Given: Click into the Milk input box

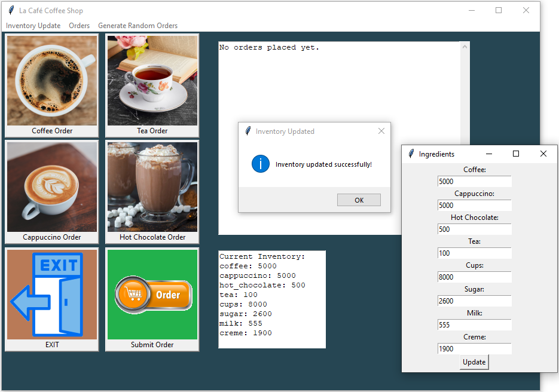Looking at the screenshot, I should click(x=474, y=325).
